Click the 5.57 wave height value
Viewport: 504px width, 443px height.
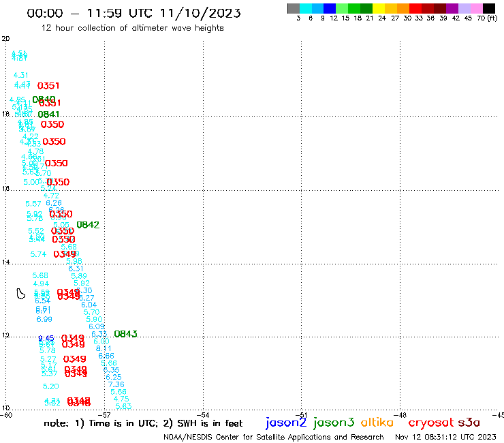(x=33, y=204)
